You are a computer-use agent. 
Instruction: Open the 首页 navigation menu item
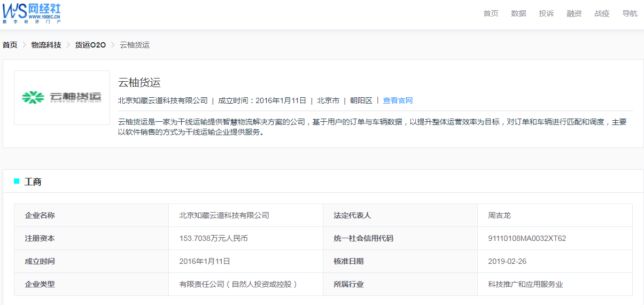491,13
